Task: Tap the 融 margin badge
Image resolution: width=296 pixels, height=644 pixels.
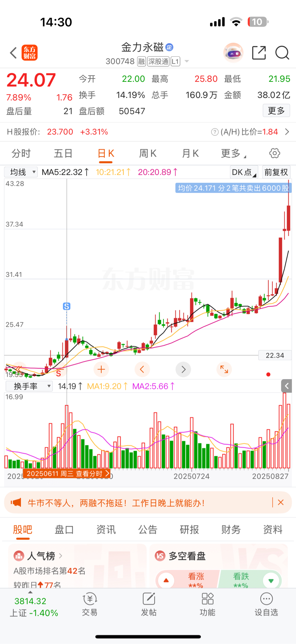Action: [141, 61]
